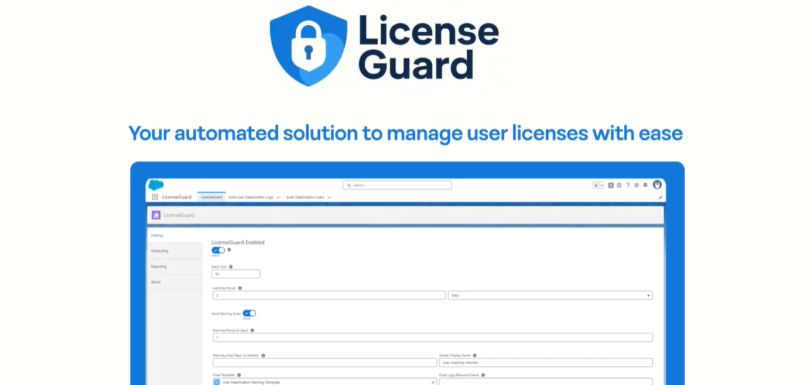Image resolution: width=810 pixels, height=385 pixels.
Task: Click info icon next to Warning Period
Action: [253, 330]
